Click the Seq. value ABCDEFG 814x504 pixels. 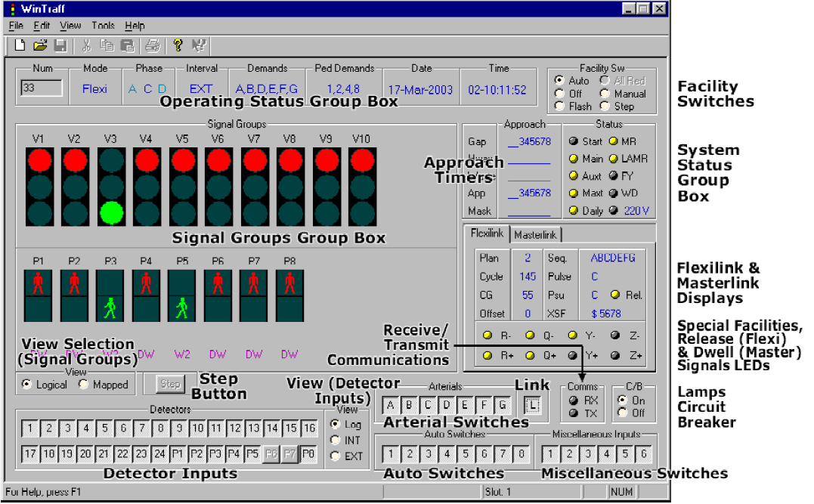pyautogui.click(x=612, y=258)
